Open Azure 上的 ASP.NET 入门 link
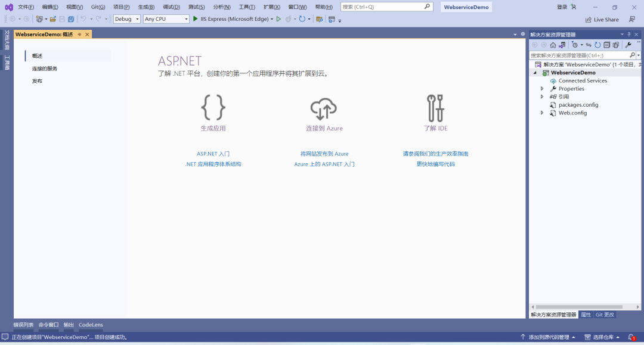 tap(324, 164)
